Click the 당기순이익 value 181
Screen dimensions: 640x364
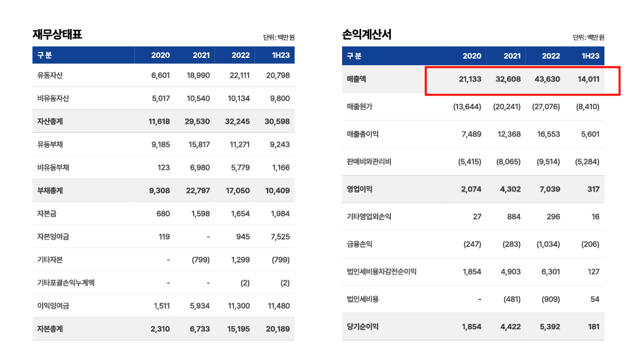(594, 326)
